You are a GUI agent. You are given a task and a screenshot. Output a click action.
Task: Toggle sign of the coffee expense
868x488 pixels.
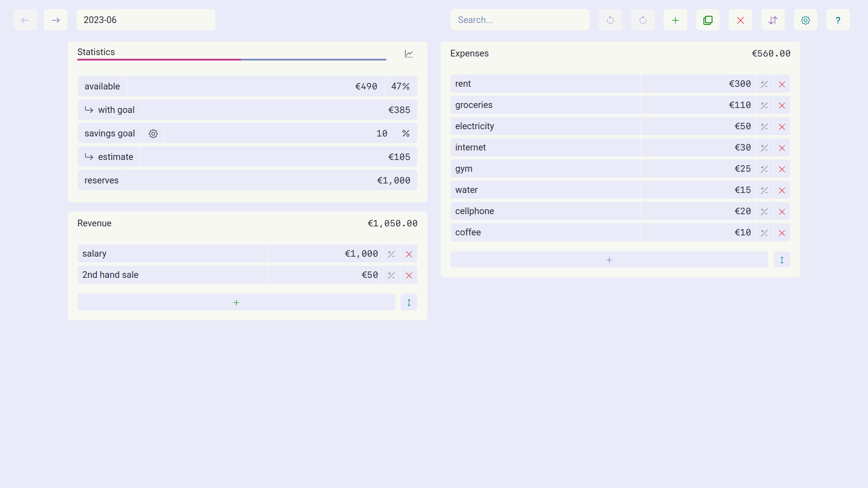[764, 233]
